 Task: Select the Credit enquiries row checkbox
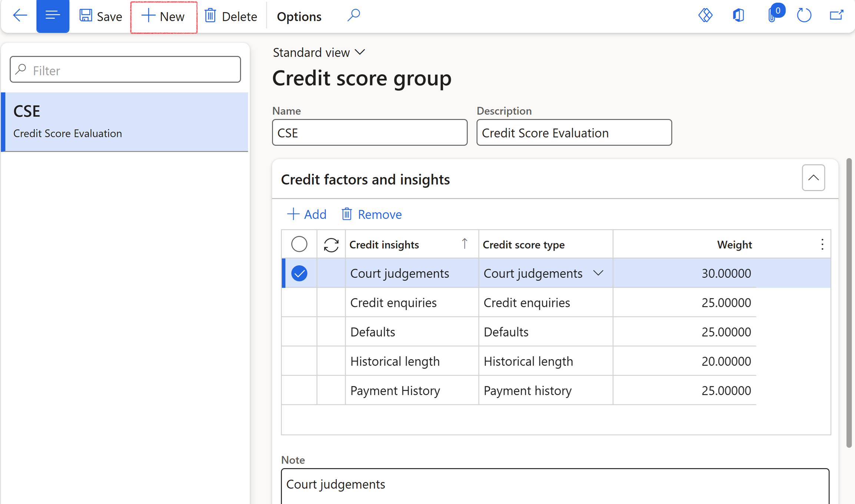[x=299, y=303]
